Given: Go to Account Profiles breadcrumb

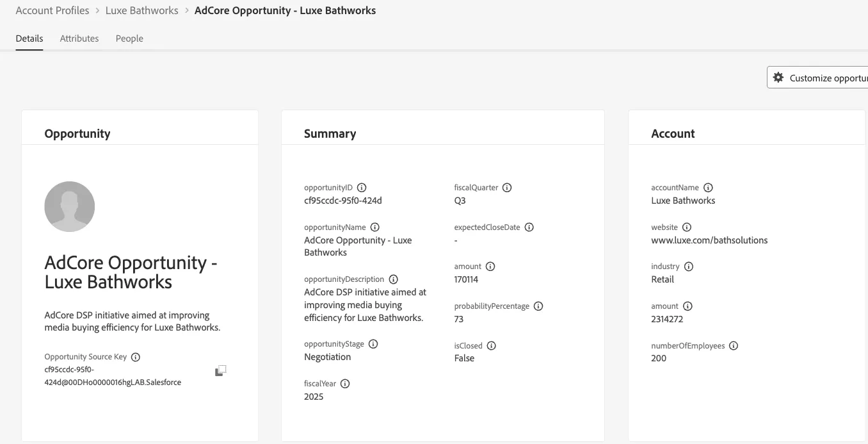Looking at the screenshot, I should tap(52, 10).
